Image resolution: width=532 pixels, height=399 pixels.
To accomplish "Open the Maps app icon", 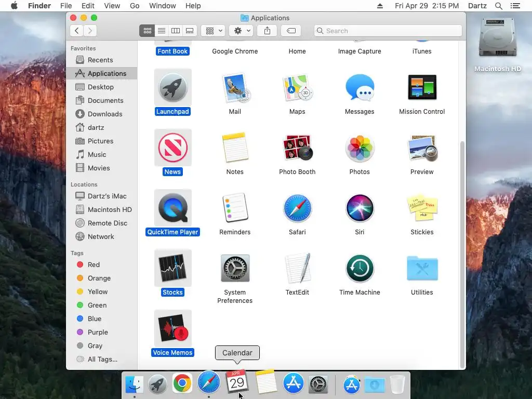I will coord(297,87).
